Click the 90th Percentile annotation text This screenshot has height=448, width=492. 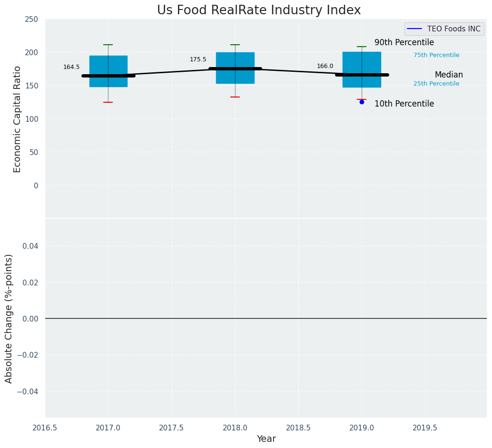pos(404,42)
